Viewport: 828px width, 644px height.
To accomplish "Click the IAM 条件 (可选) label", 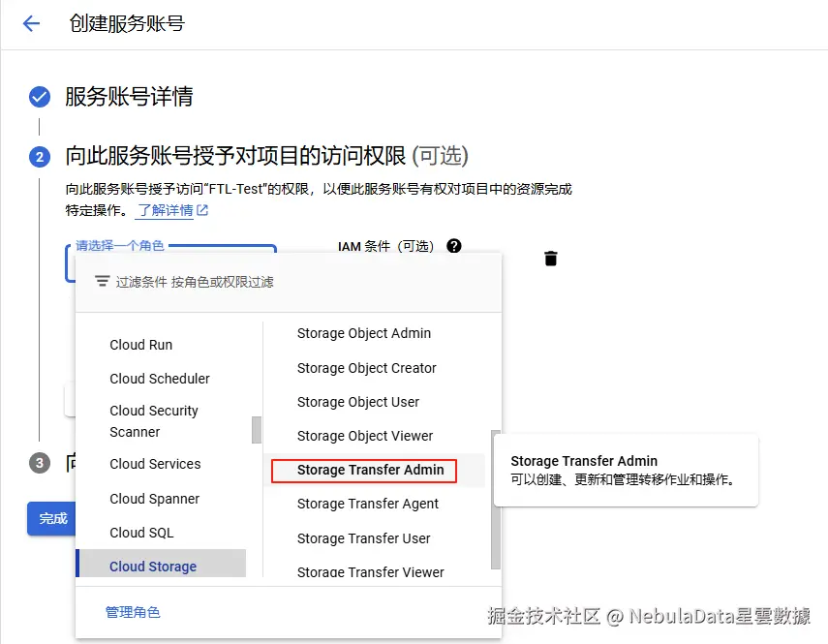I will pos(385,246).
